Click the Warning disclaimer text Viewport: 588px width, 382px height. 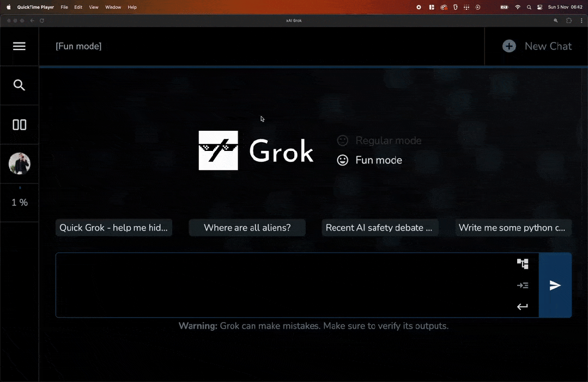tap(313, 326)
